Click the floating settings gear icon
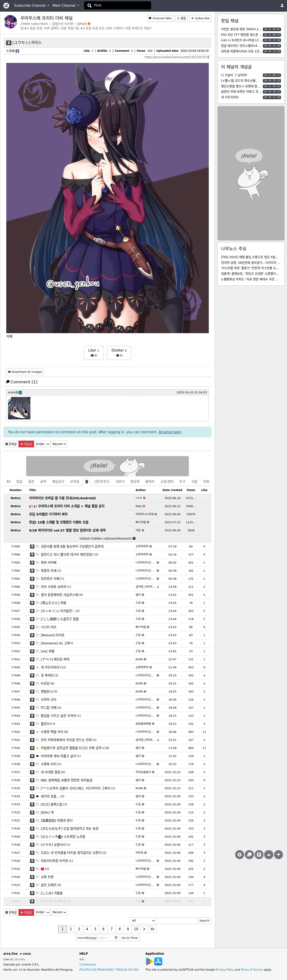The image size is (287, 980). (240, 854)
